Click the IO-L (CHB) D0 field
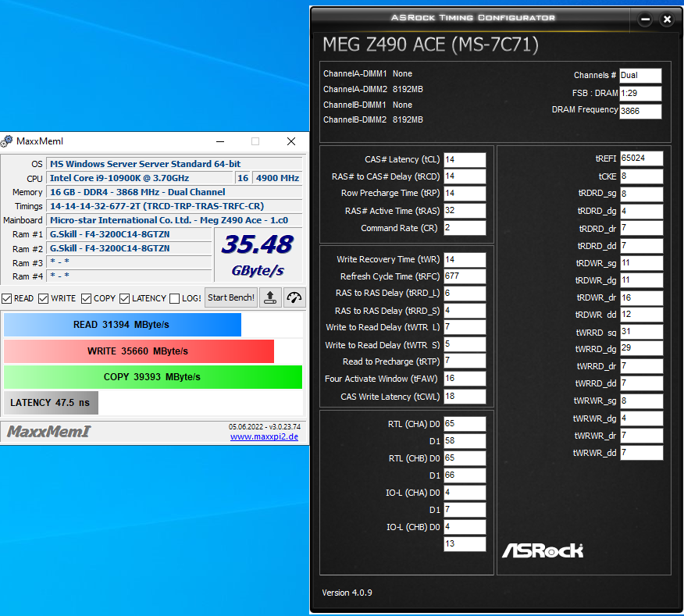 [x=465, y=527]
